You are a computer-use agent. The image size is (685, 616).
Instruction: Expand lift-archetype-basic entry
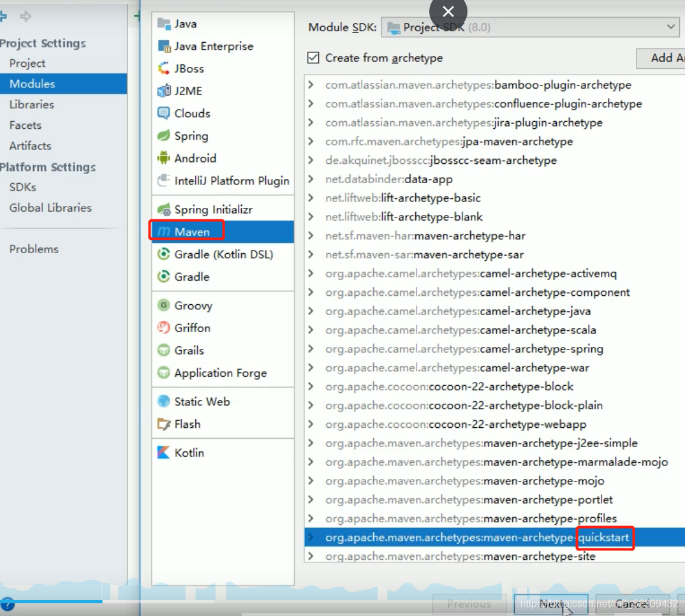[311, 198]
